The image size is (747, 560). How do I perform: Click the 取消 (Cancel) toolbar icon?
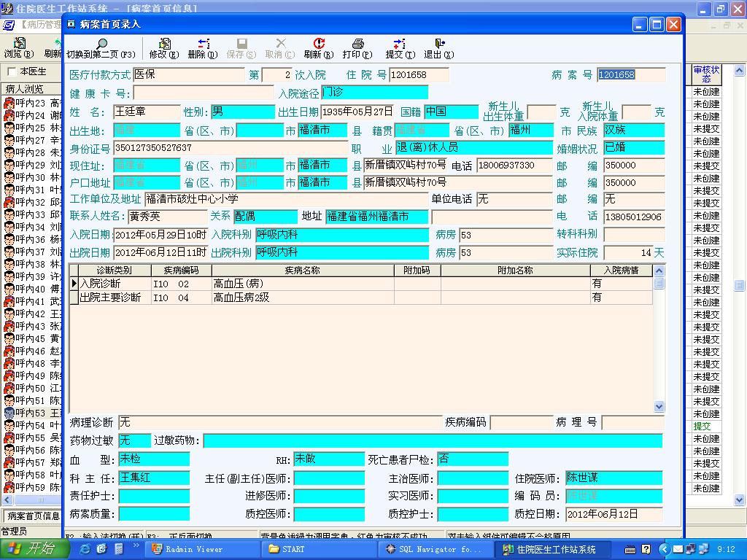point(280,49)
